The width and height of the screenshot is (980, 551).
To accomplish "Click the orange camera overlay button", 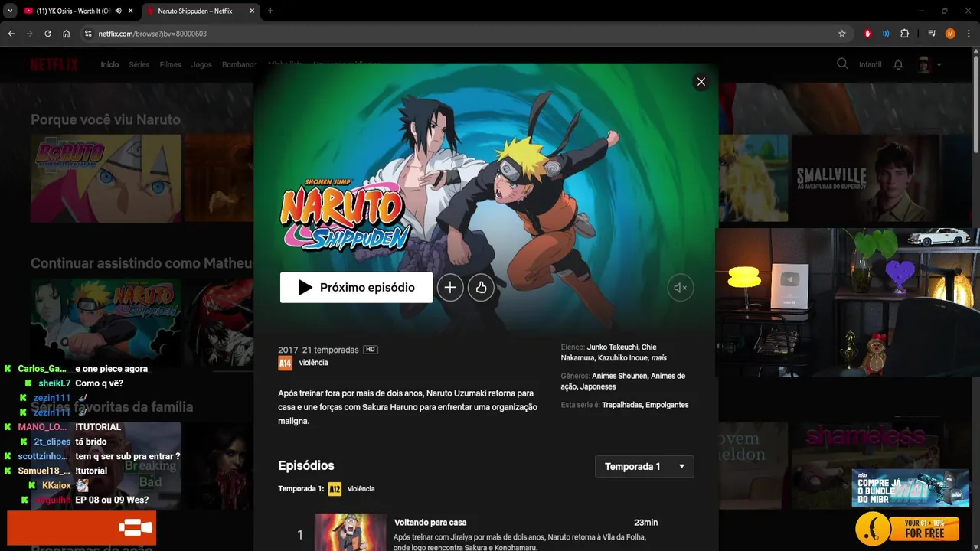I will pos(81,528).
